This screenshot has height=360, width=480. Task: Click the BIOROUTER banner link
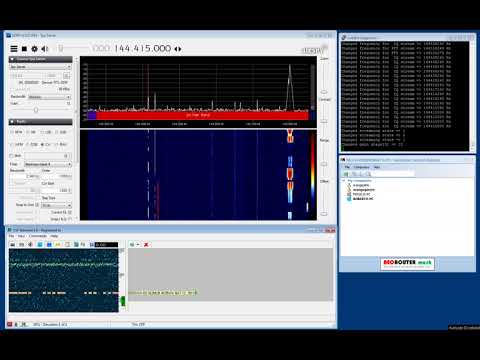click(407, 264)
